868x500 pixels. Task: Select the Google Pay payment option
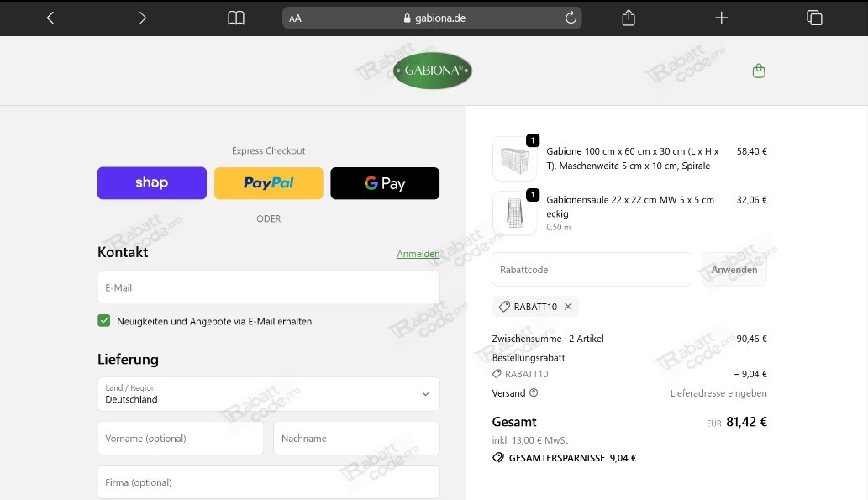click(385, 182)
